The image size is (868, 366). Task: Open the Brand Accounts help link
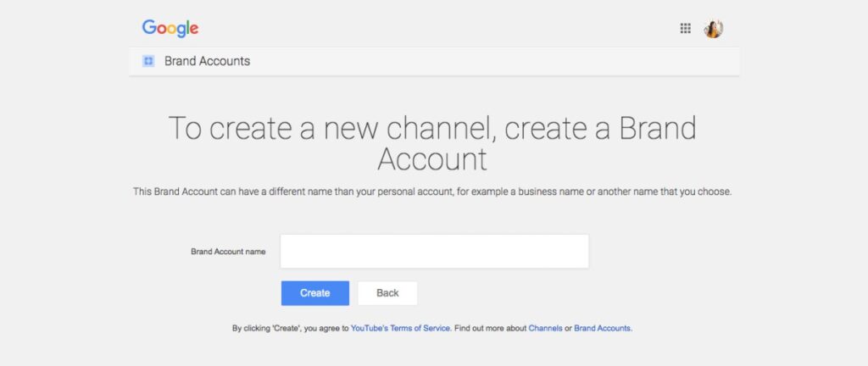[x=603, y=328]
